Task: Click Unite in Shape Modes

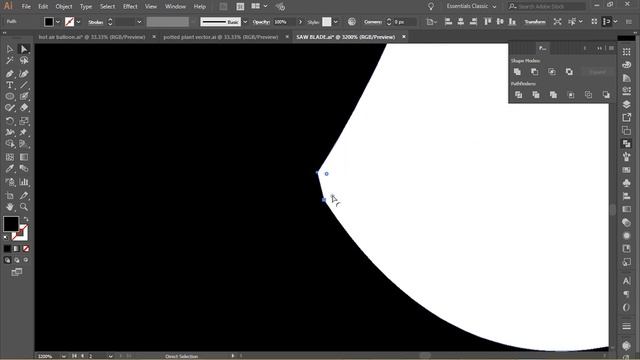Action: click(x=517, y=72)
